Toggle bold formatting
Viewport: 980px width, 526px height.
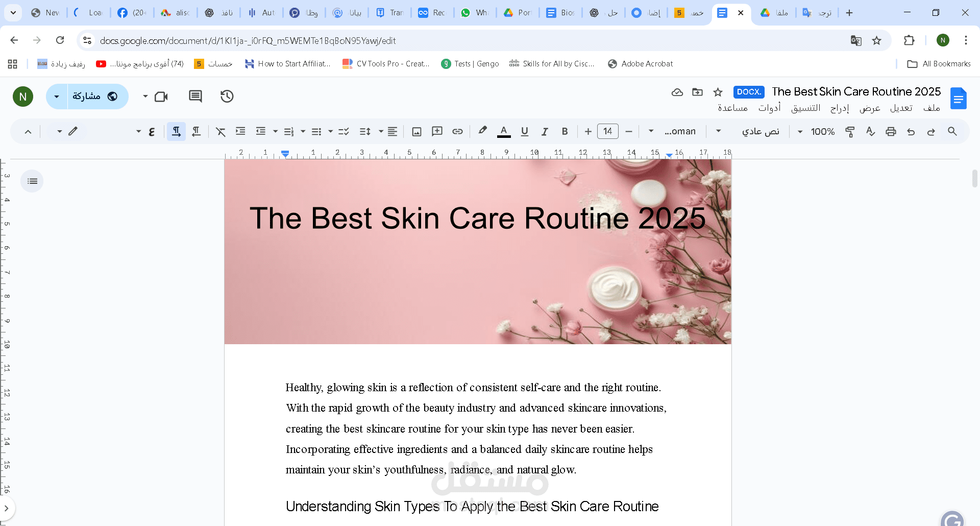point(565,131)
